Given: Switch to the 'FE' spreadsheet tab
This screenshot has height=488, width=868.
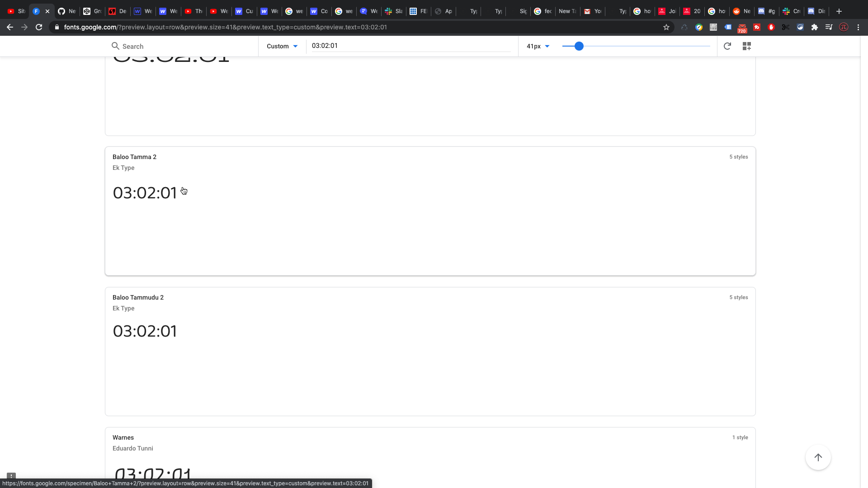Looking at the screenshot, I should pos(418,11).
